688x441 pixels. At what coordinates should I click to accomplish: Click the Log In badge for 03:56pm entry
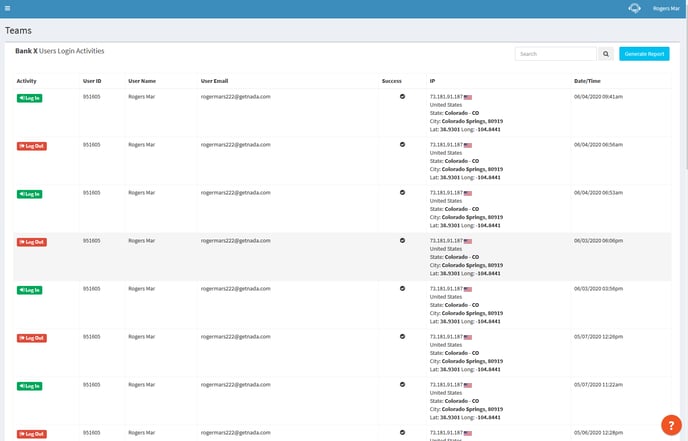(30, 290)
